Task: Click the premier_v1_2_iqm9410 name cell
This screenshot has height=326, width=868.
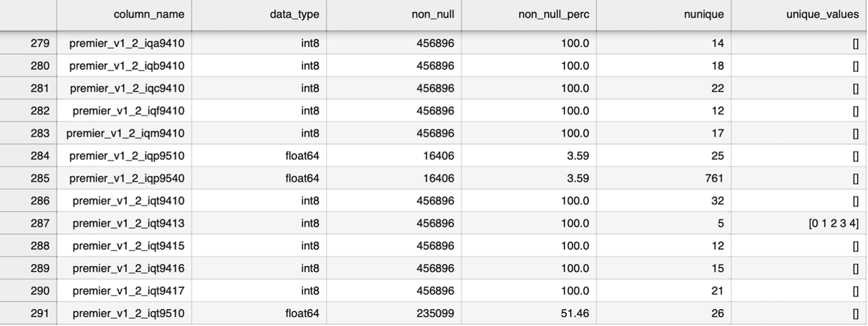Action: (x=125, y=133)
